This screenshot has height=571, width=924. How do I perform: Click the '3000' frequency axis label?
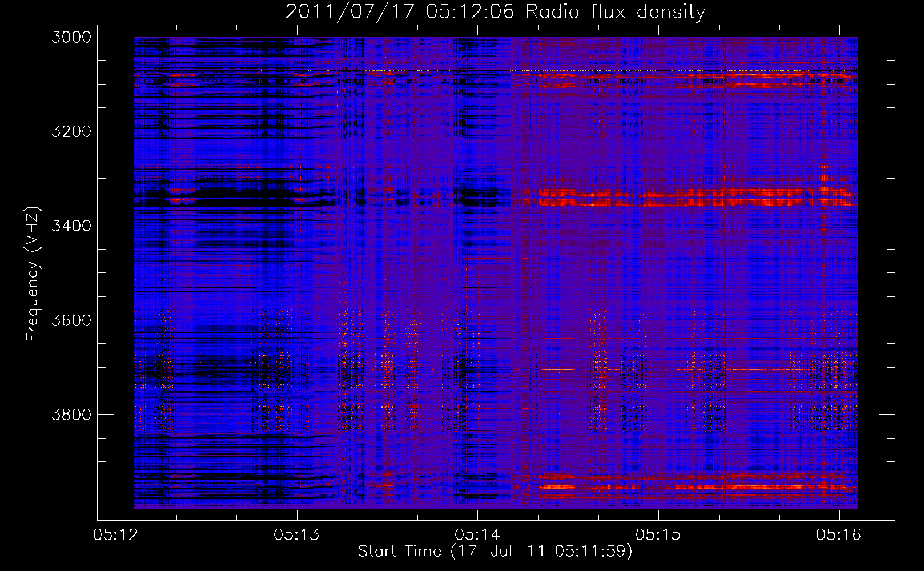point(71,37)
